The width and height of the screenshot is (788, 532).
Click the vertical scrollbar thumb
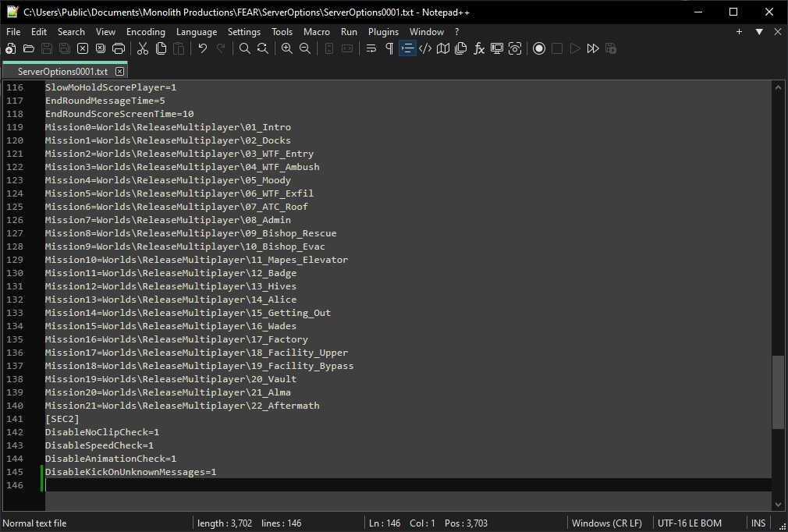tap(777, 392)
